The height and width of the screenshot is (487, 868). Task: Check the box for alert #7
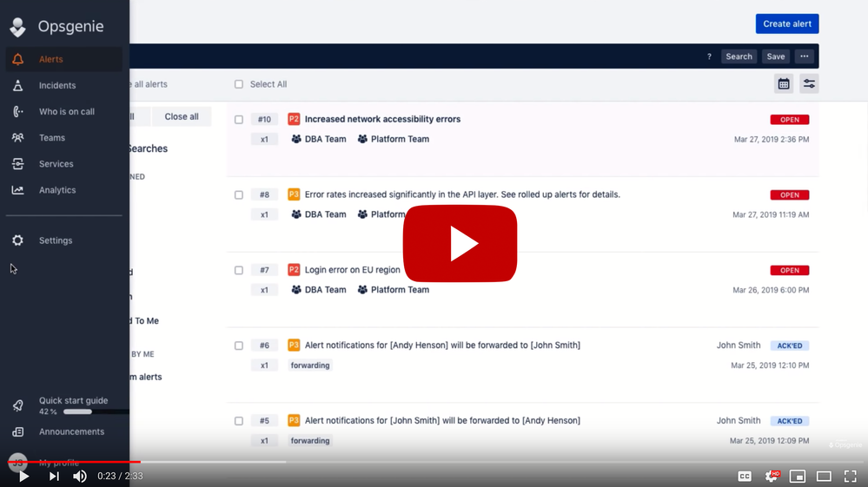pyautogui.click(x=239, y=270)
